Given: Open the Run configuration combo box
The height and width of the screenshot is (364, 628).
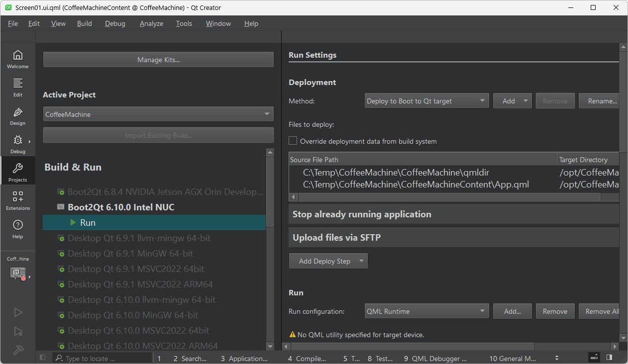Looking at the screenshot, I should tap(426, 311).
